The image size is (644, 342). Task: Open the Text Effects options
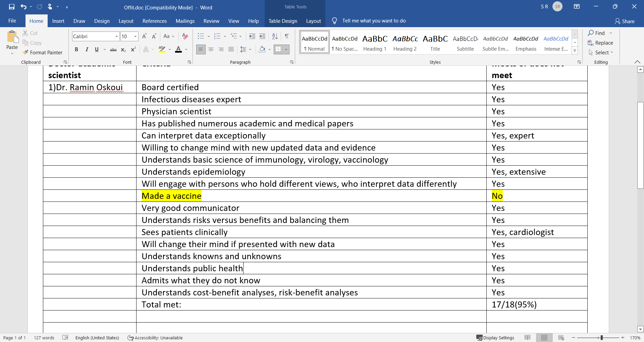146,50
